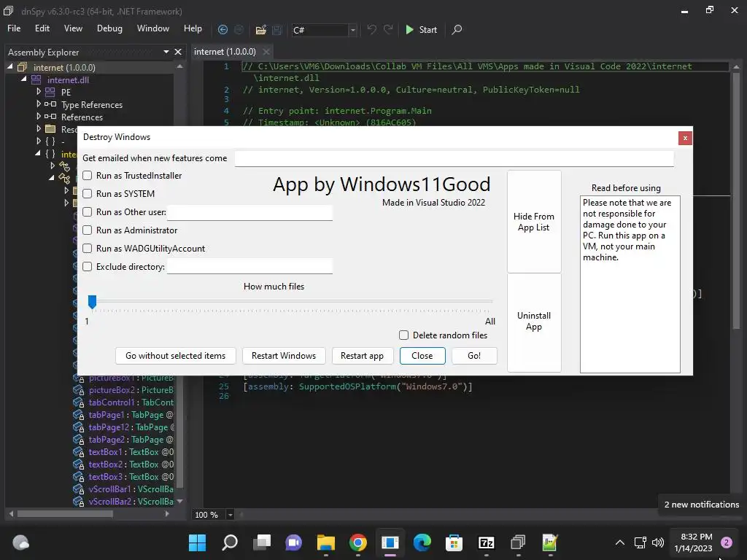Open File Explorer from the taskbar

326,542
